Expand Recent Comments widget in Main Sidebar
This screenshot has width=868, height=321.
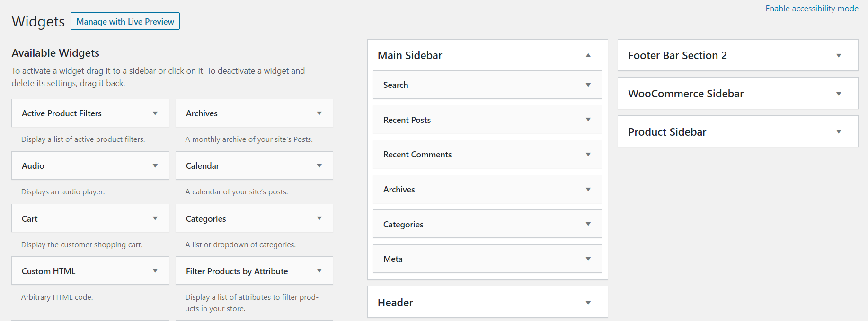pos(588,155)
